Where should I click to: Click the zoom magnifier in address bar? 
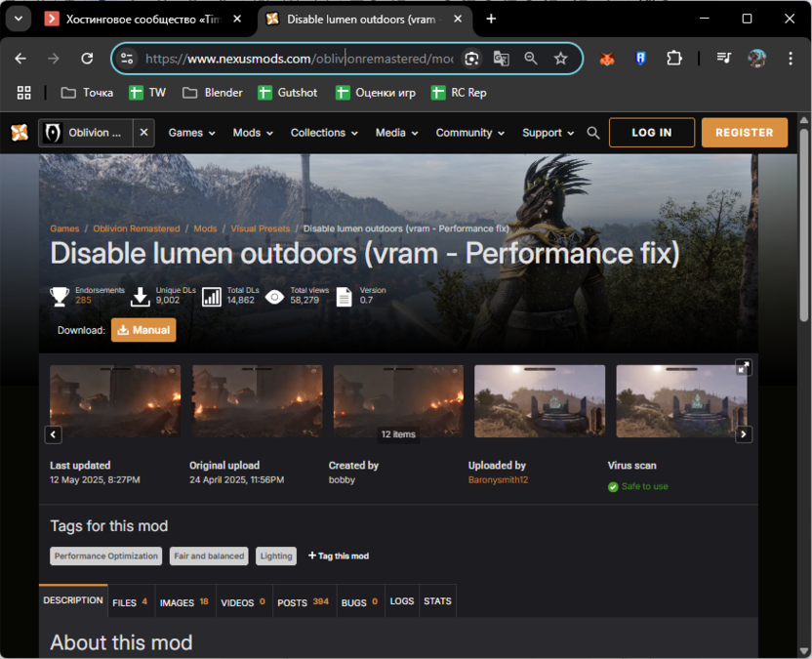531,59
